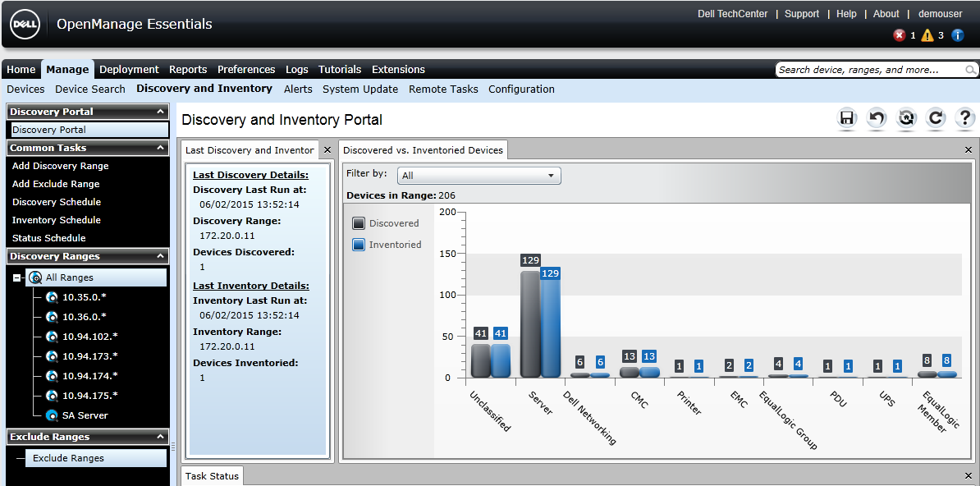The image size is (980, 486).
Task: Click the save layout floppy disk icon
Action: (847, 118)
